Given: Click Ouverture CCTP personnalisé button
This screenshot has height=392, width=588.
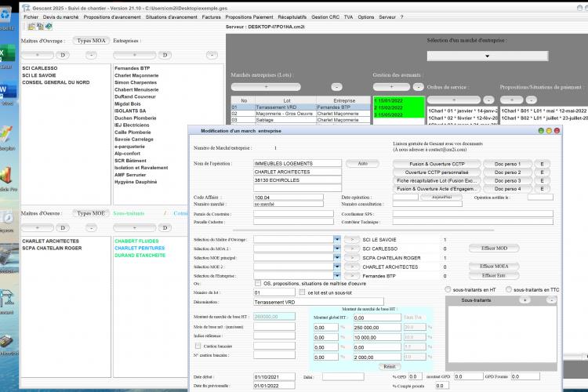Looking at the screenshot, I should coord(437,172).
